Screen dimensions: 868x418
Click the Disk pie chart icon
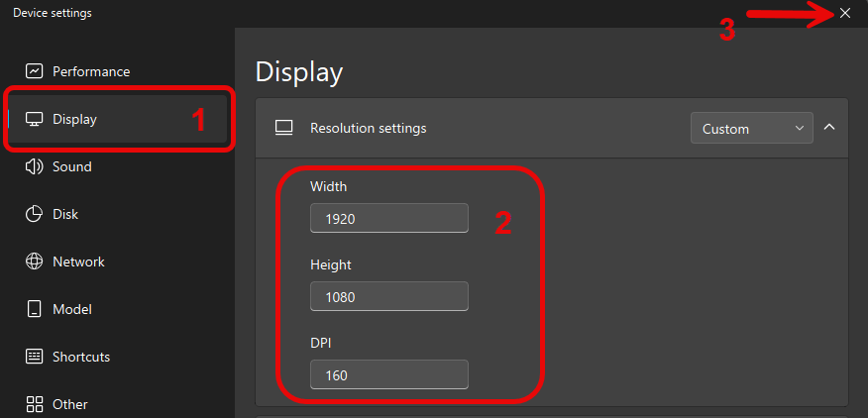coord(35,214)
